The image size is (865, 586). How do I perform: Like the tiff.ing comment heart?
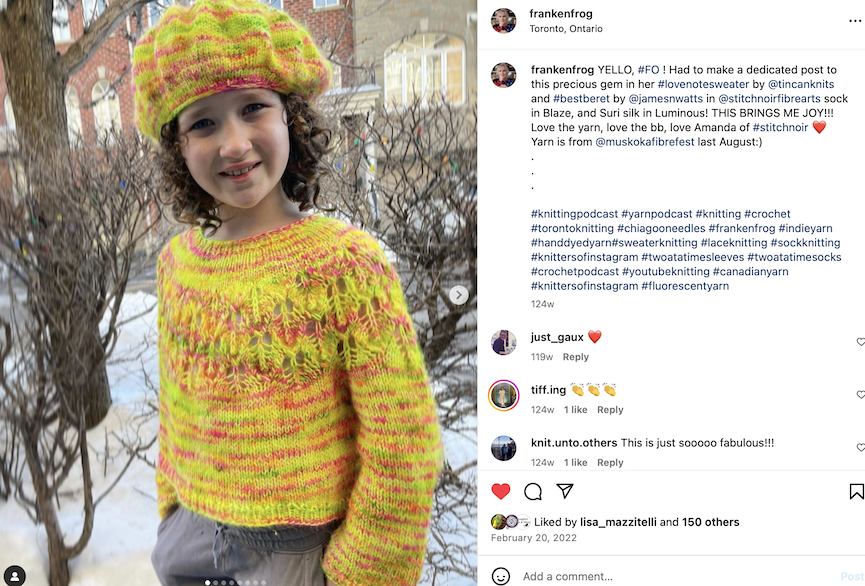tap(860, 395)
